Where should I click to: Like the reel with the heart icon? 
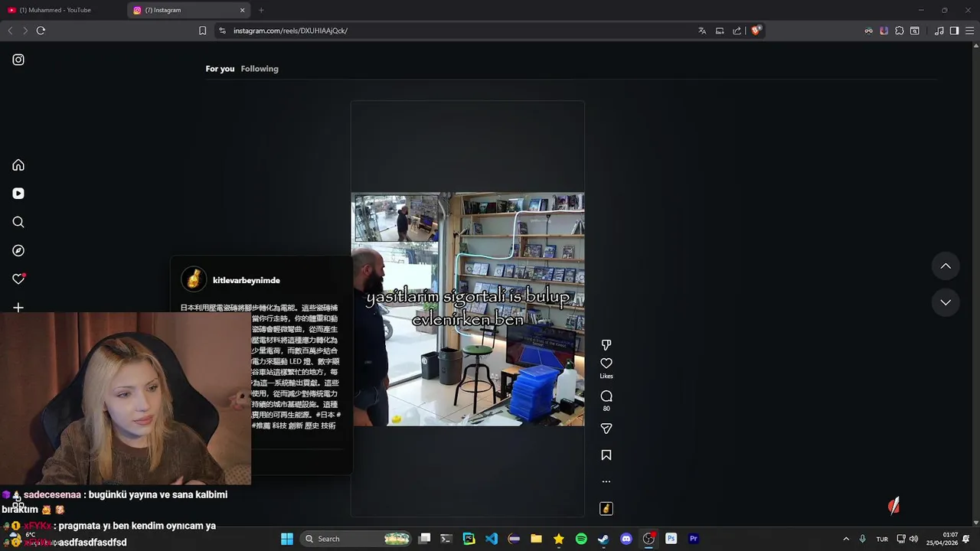tap(606, 364)
